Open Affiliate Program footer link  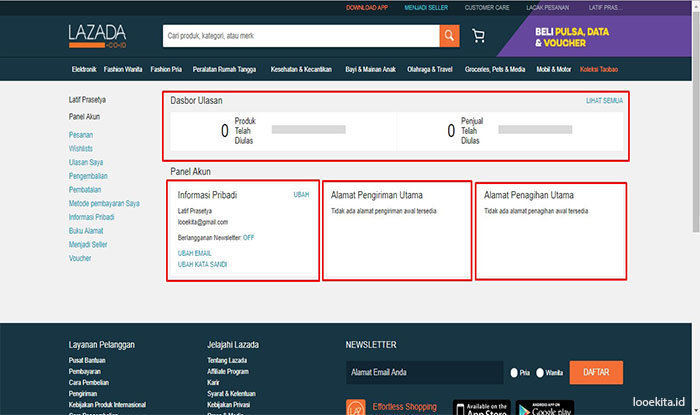point(228,371)
